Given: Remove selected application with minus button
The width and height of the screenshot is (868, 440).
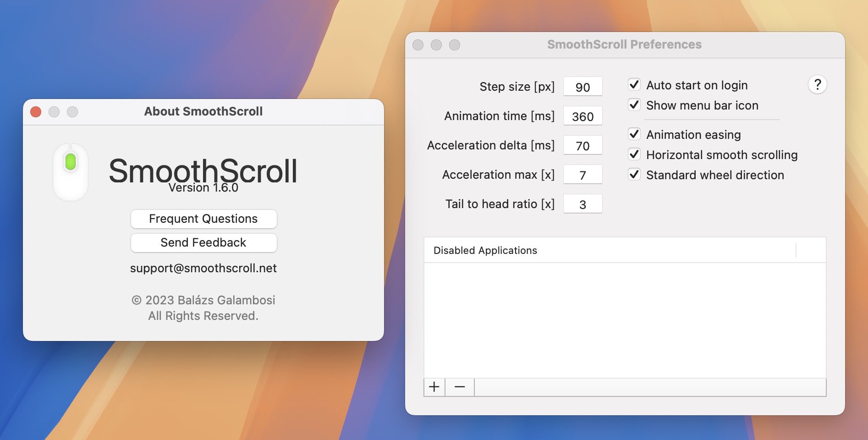Looking at the screenshot, I should 460,387.
